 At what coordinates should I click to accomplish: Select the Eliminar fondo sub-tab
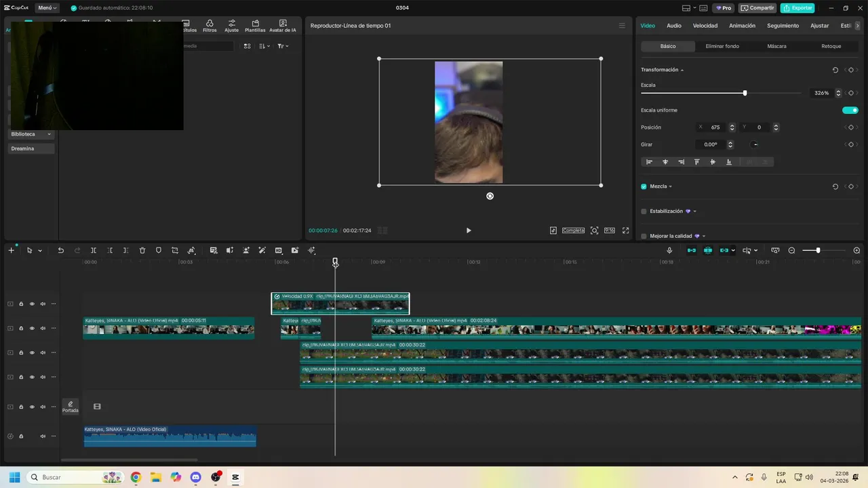click(722, 46)
